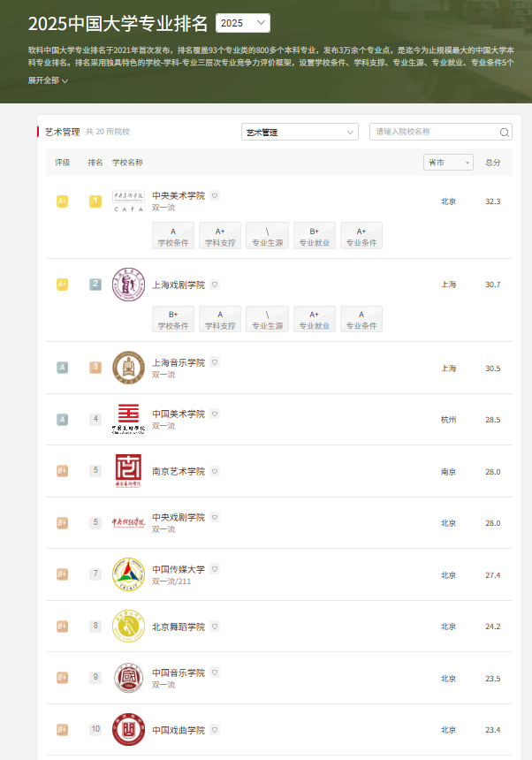Click the 北京舞蹈学院 yellow logo
532x760 pixels.
[128, 627]
